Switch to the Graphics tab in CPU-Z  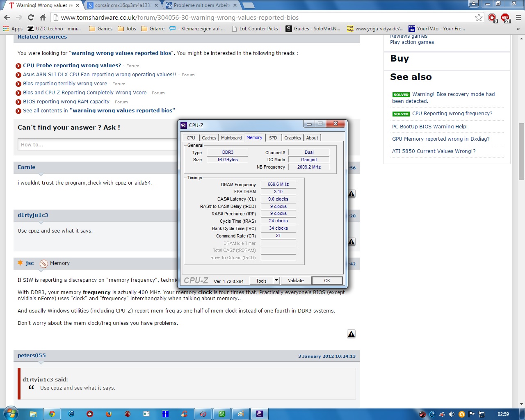click(x=293, y=138)
